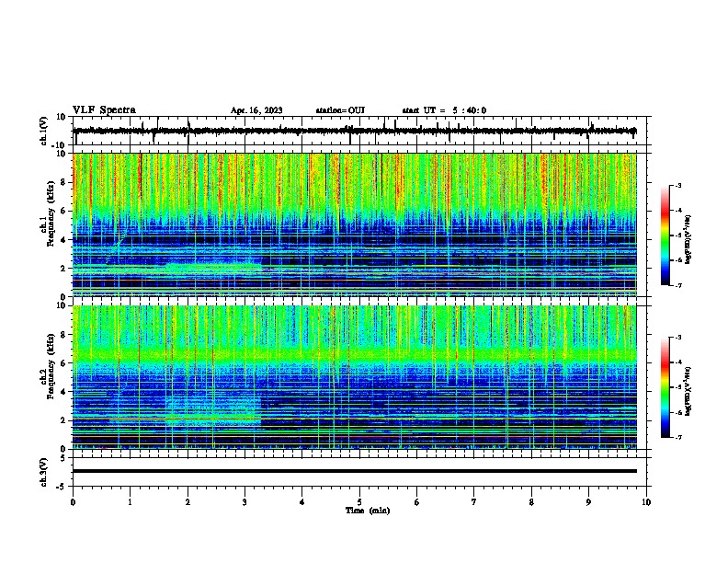Click the time axis tick label '3'
Image resolution: width=728 pixels, height=563 pixels.
pos(245,502)
